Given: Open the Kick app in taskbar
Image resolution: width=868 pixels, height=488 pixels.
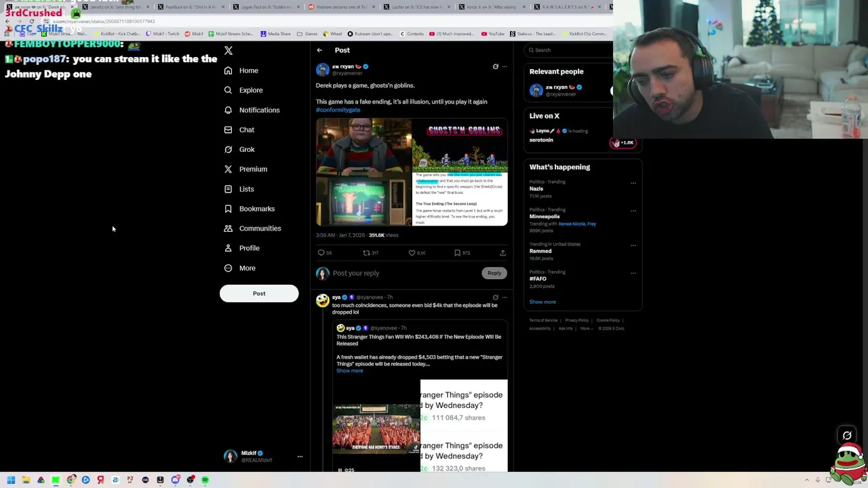Looking at the screenshot, I should click(56, 480).
